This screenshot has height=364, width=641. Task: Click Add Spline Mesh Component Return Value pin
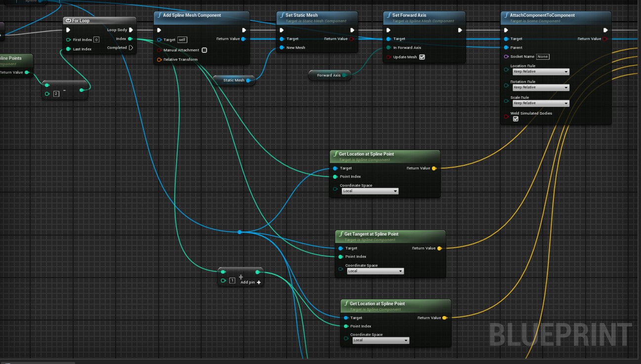click(244, 39)
